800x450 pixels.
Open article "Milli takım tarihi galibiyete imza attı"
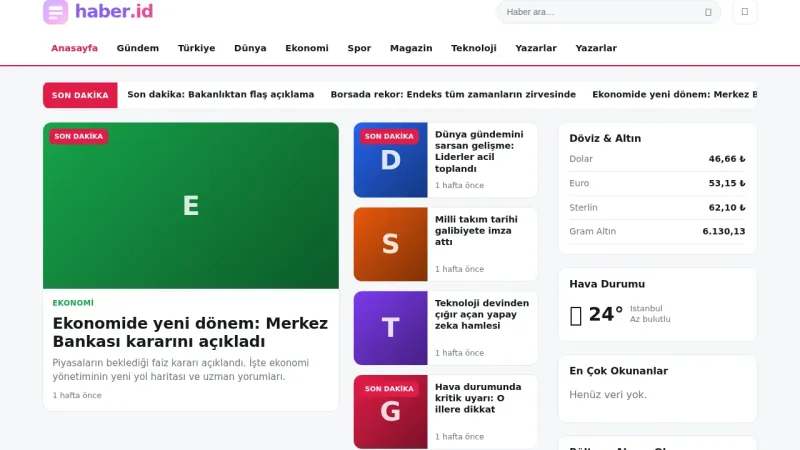point(476,231)
